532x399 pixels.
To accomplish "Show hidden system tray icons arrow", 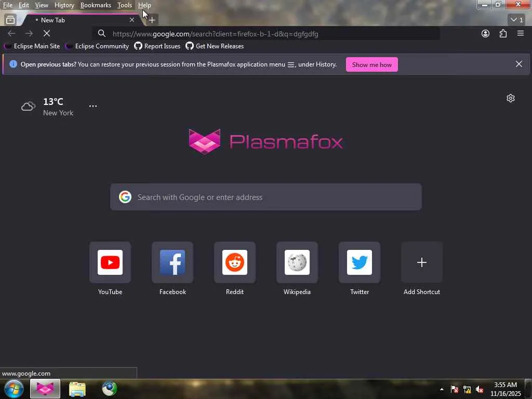I will 442,389.
